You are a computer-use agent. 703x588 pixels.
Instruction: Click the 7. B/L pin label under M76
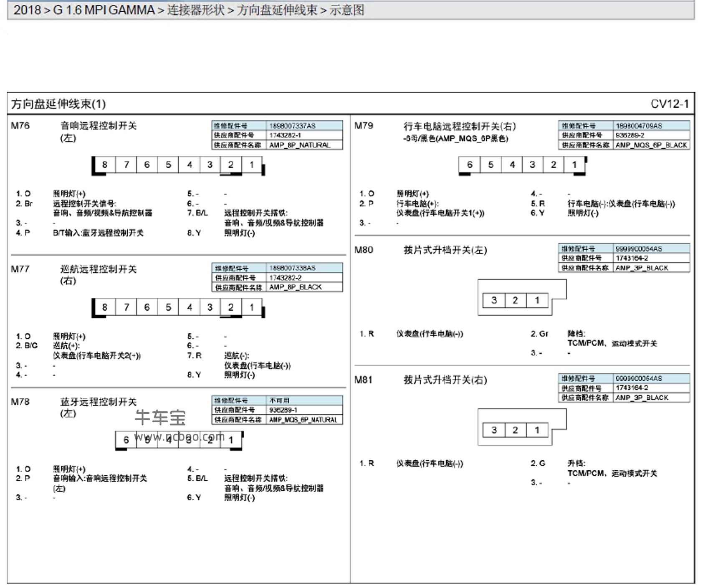(197, 213)
